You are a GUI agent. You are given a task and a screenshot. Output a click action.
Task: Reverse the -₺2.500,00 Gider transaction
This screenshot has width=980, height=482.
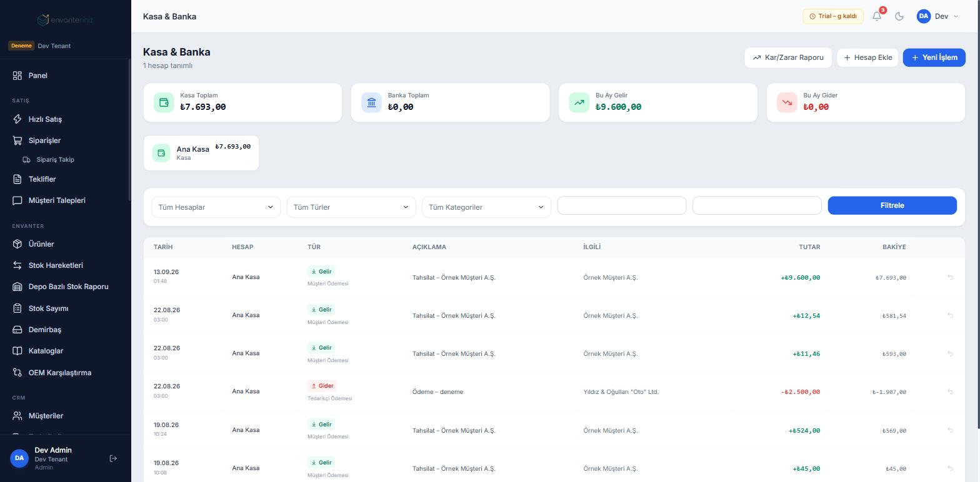point(950,392)
